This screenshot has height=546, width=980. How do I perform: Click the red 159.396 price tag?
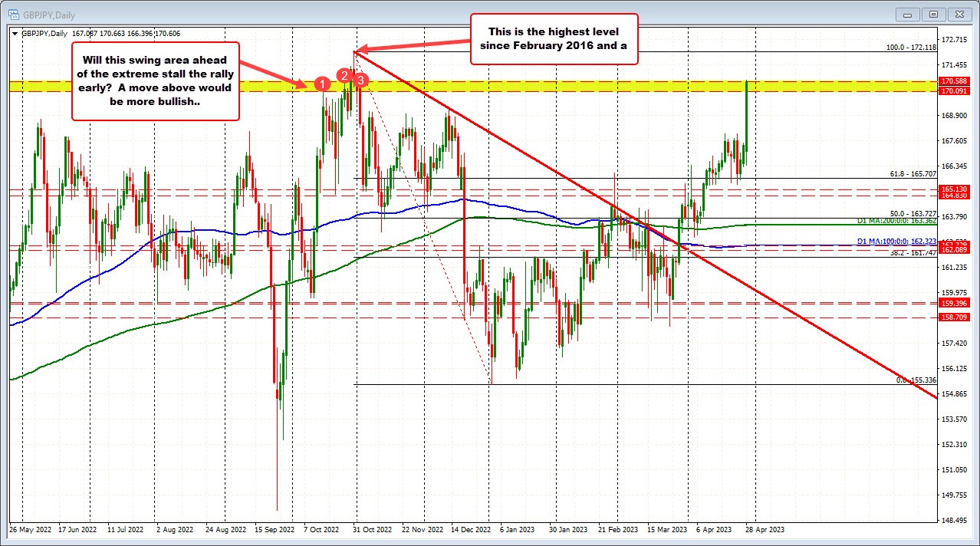click(955, 303)
